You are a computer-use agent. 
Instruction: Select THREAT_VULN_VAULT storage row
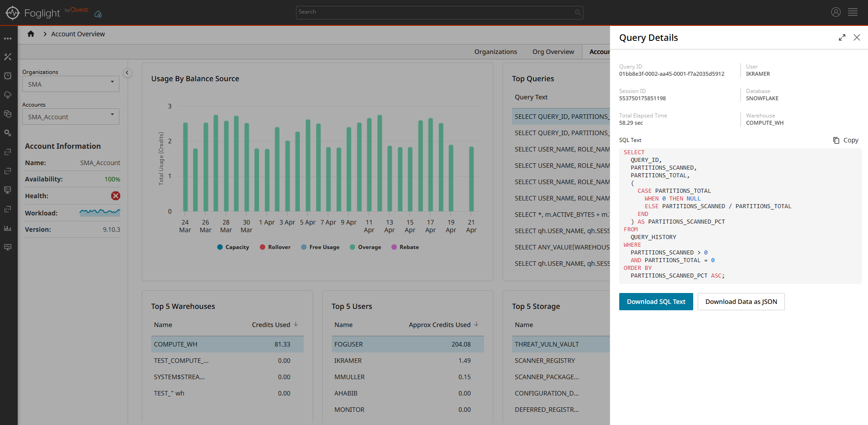(561, 344)
